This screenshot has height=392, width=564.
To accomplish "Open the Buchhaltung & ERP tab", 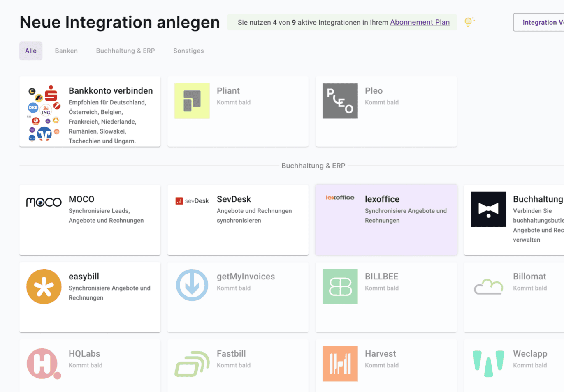I will click(125, 51).
